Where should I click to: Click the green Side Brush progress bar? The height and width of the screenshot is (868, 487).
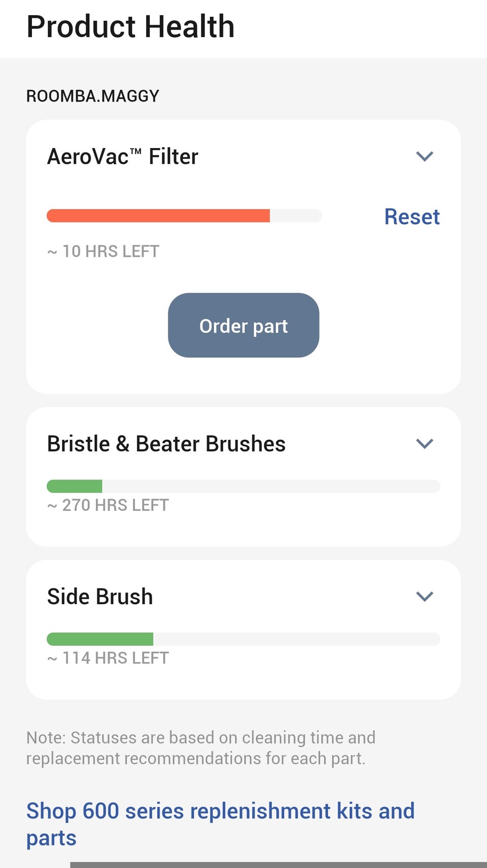[100, 639]
